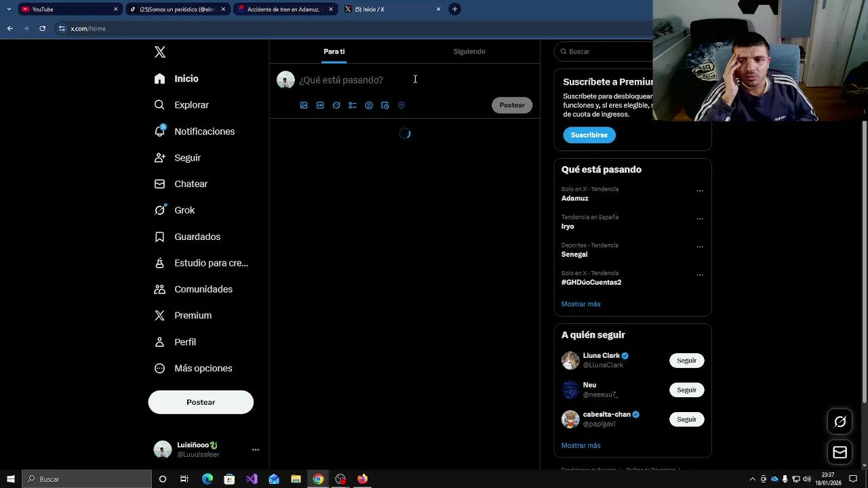
Task: Schedule the post with calendar icon
Action: 385,105
